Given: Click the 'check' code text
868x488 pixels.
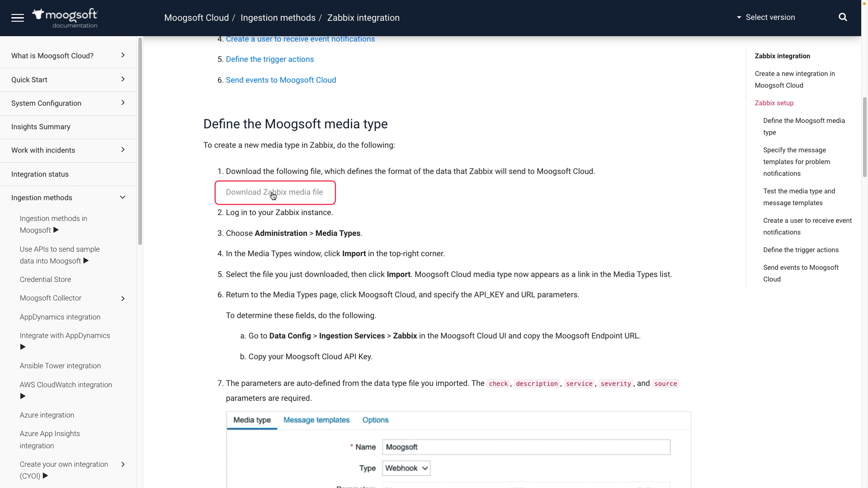Looking at the screenshot, I should point(498,384).
